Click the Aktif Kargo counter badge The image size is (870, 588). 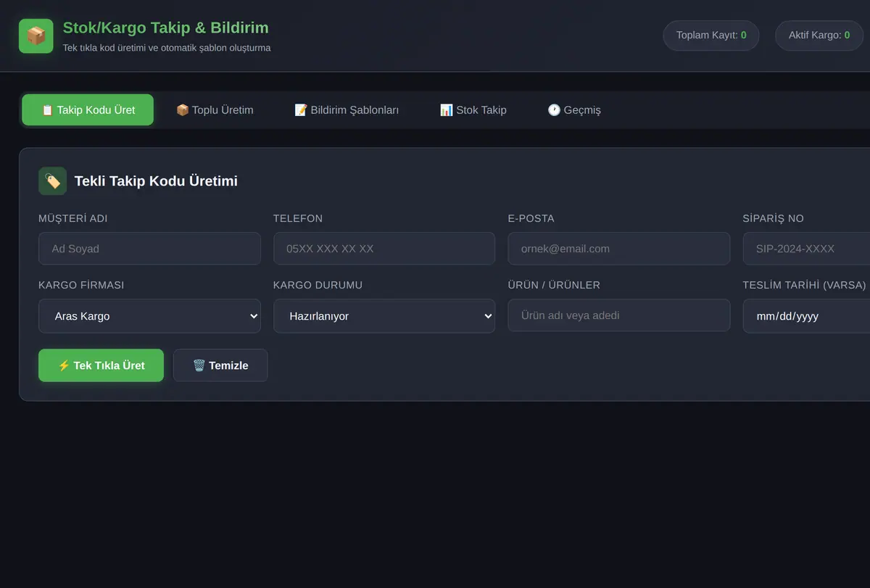click(x=819, y=35)
